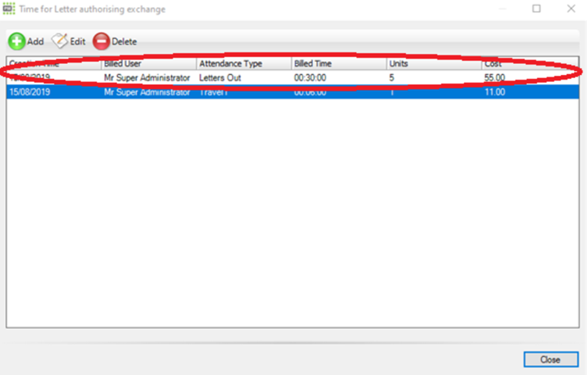588x375 pixels.
Task: Select the 00:30:00 billed time cell
Action: [310, 78]
